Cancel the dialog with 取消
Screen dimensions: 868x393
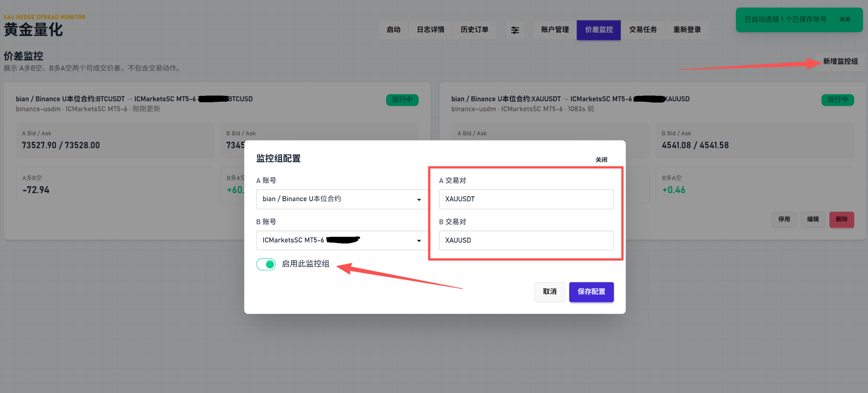click(549, 292)
